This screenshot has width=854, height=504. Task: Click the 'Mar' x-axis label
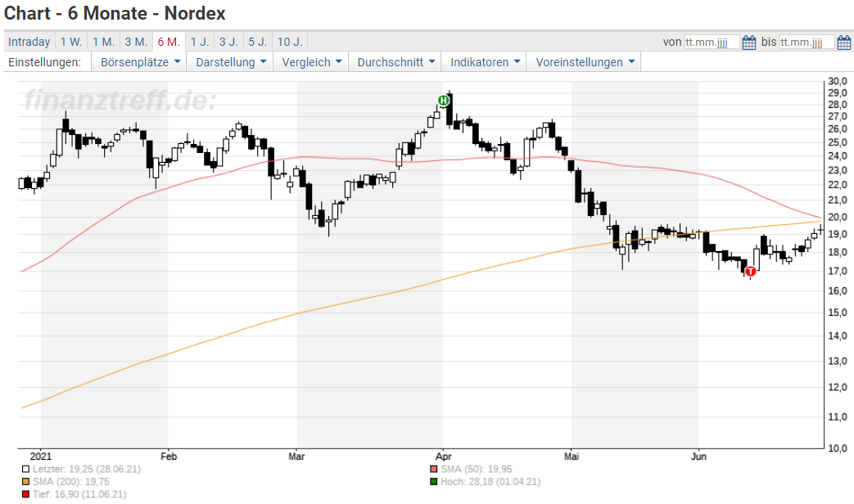296,457
